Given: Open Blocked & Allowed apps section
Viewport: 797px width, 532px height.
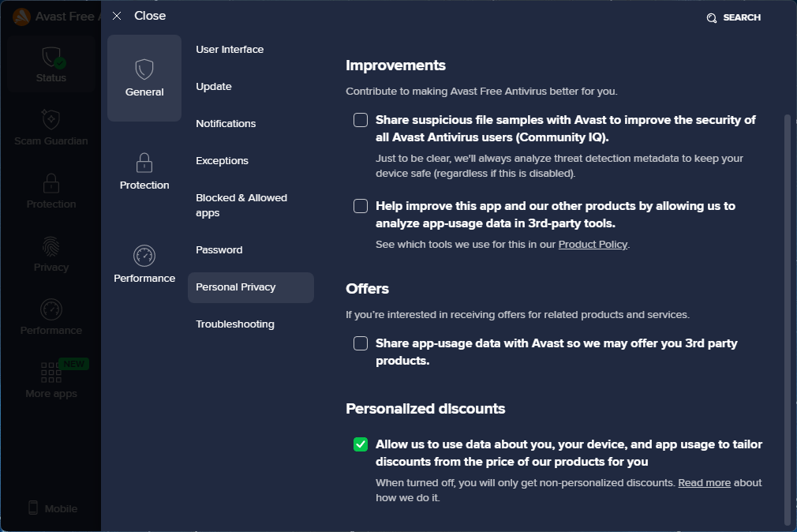Looking at the screenshot, I should click(241, 205).
